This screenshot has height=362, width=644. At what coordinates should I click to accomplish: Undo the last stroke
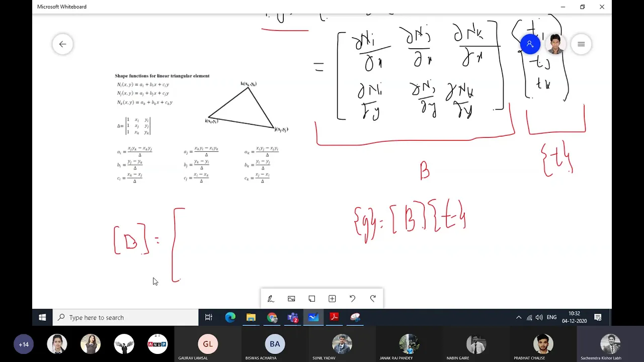click(x=353, y=299)
